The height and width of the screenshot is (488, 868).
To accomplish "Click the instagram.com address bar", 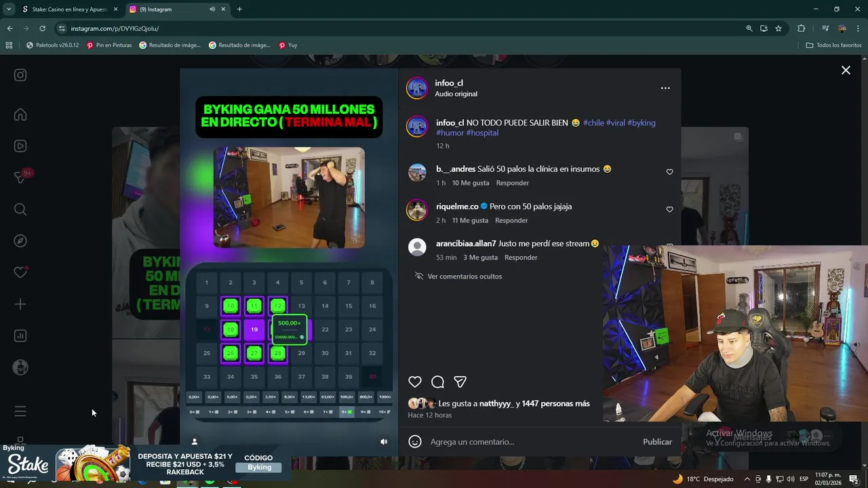I will (400, 28).
